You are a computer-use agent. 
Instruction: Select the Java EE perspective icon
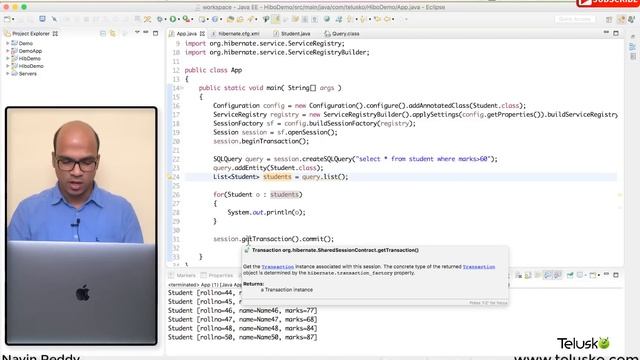(621, 19)
